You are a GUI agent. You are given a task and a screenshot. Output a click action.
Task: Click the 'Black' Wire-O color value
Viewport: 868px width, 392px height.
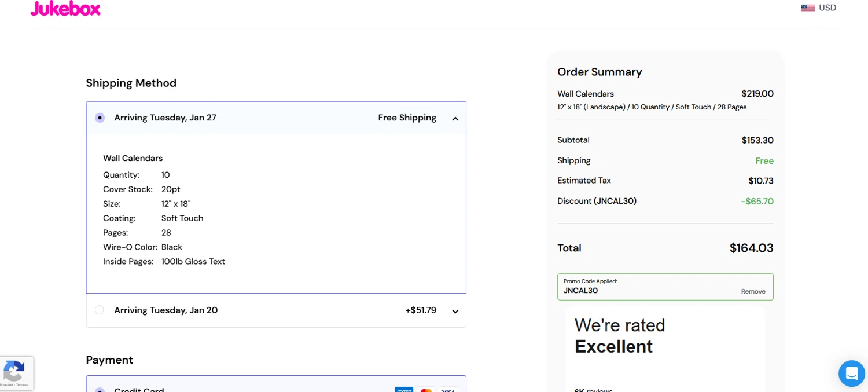[172, 247]
